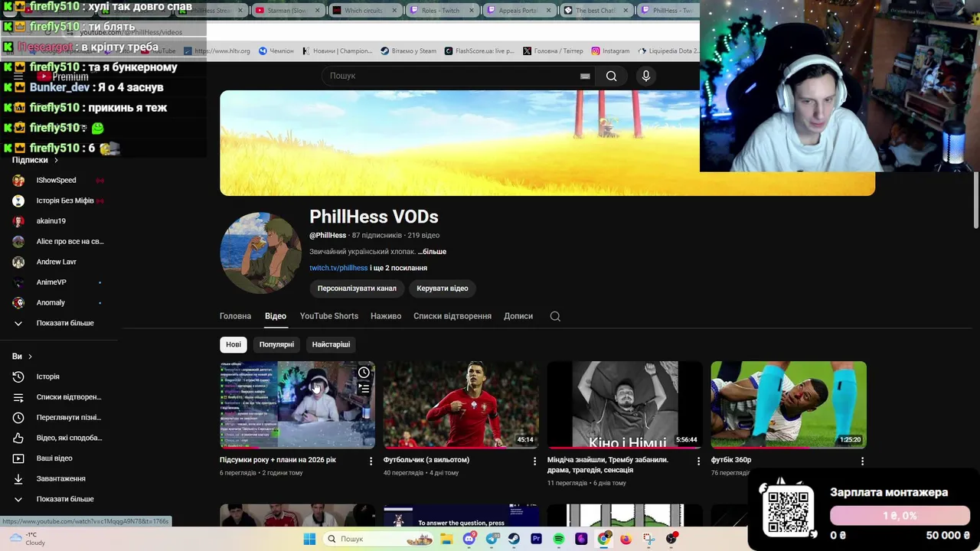Close the Starman browser tab
The image size is (980, 551).
pos(318,11)
